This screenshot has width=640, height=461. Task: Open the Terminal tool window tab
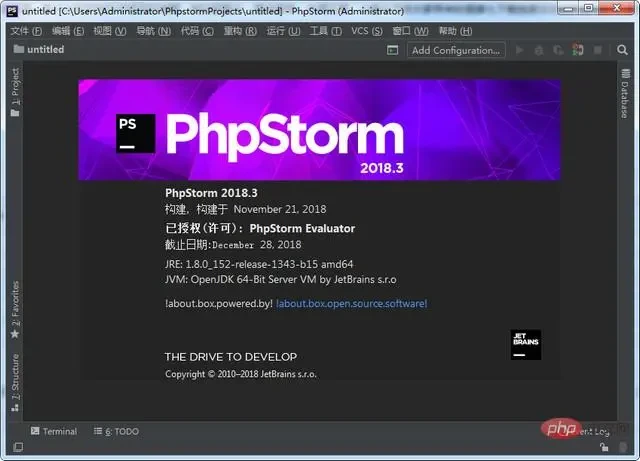(54, 431)
